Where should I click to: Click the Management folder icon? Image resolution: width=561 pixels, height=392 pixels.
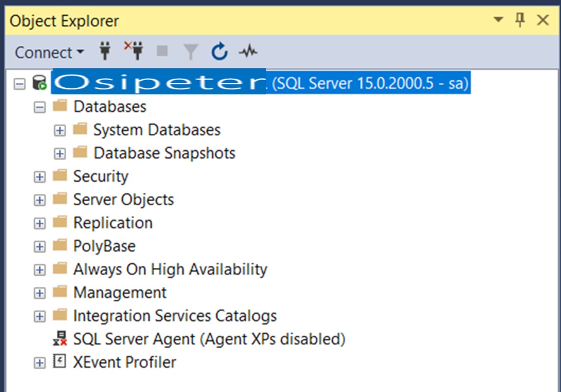[x=60, y=291]
